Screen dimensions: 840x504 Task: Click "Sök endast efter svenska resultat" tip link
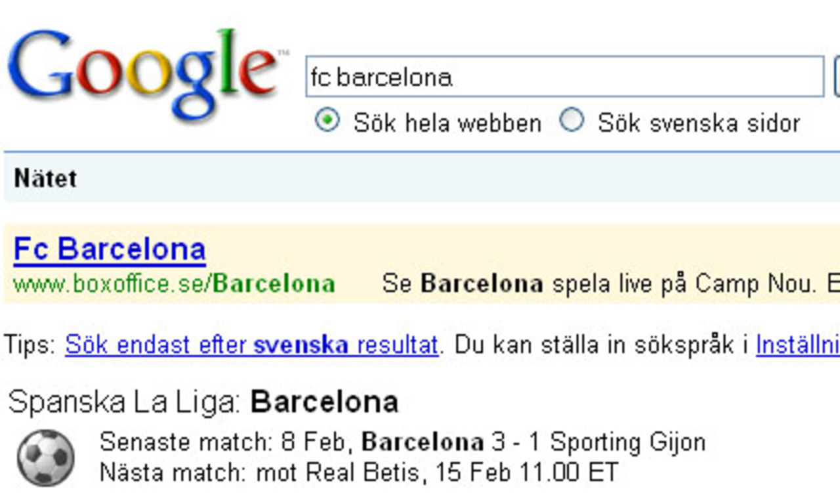pyautogui.click(x=251, y=343)
